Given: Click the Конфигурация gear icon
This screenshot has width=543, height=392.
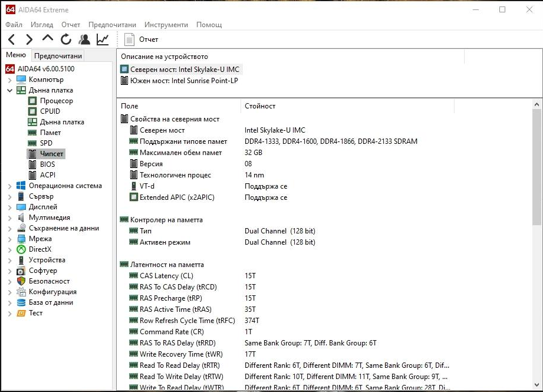Looking at the screenshot, I should [21, 292].
